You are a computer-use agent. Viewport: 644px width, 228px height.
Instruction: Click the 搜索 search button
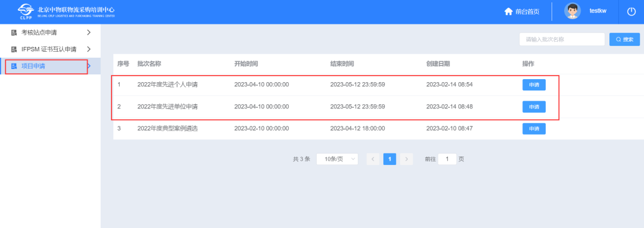(x=624, y=39)
